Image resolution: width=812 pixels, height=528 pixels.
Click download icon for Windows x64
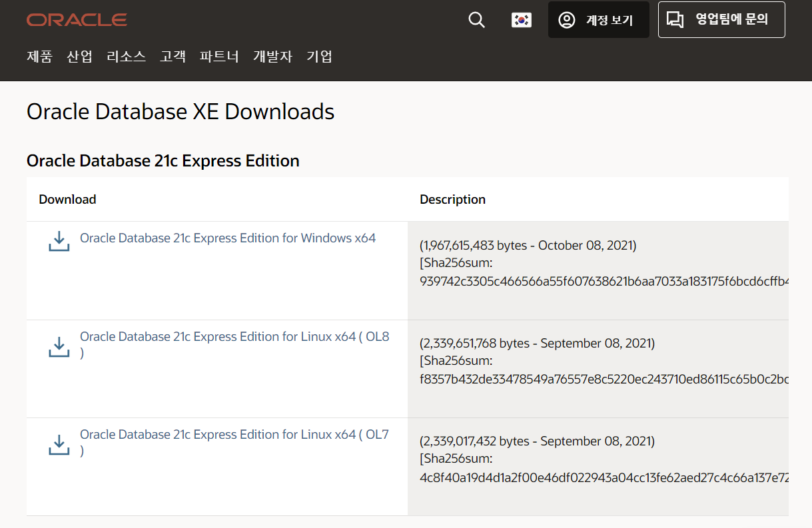coord(59,241)
